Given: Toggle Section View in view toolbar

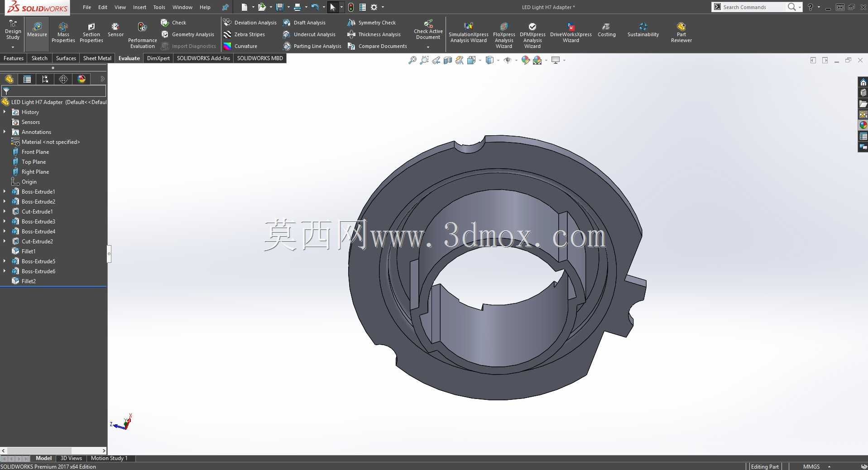Looking at the screenshot, I should (448, 60).
